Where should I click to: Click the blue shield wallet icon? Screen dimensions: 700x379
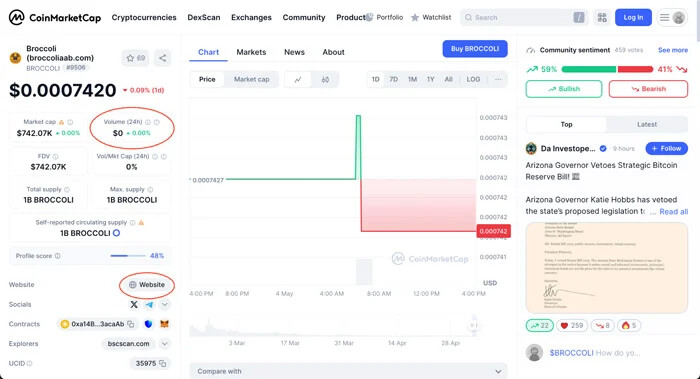(x=148, y=324)
